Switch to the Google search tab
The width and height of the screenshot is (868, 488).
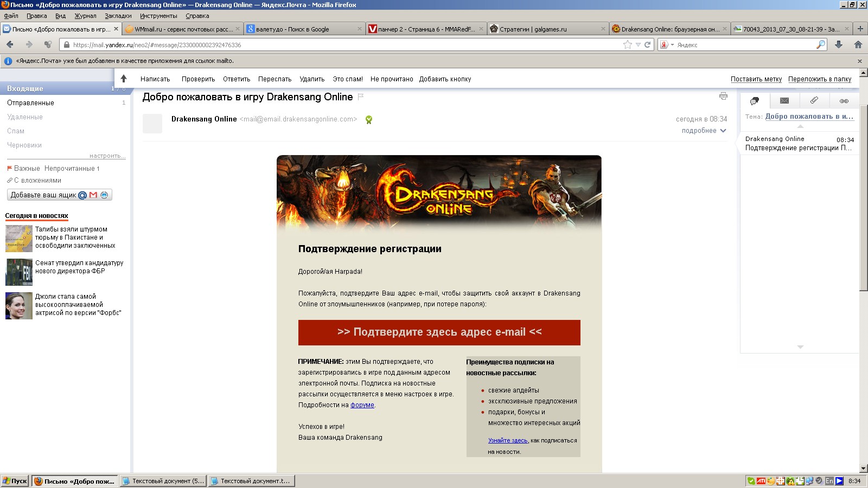[304, 29]
